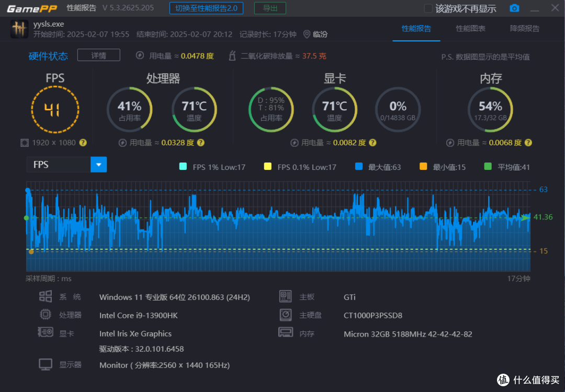Image resolution: width=565 pixels, height=392 pixels.
Task: Click 最大值 blue legend swatch
Action: [x=358, y=166]
